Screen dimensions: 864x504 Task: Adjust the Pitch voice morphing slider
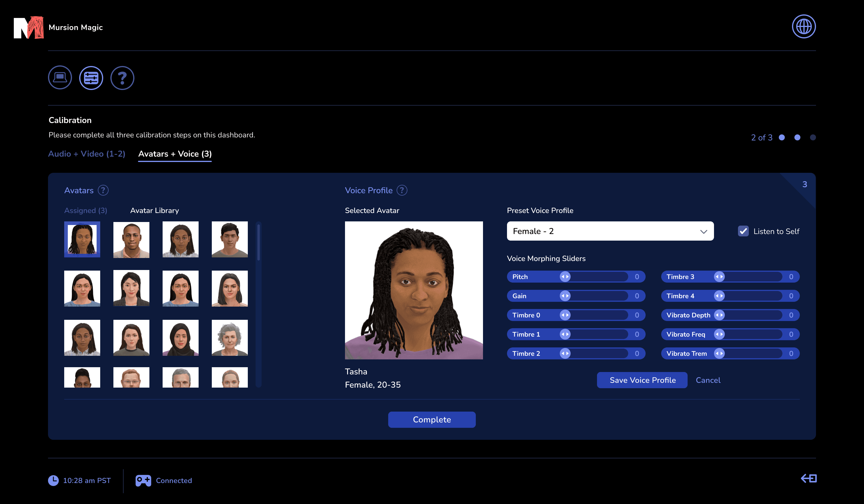tap(565, 277)
